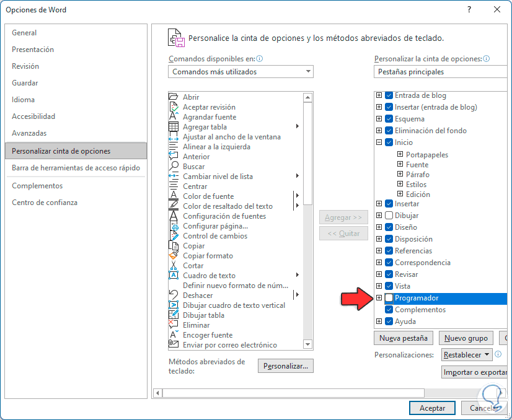The image size is (512, 420).
Task: Select the Configuración de fuentes icon
Action: coord(174,216)
